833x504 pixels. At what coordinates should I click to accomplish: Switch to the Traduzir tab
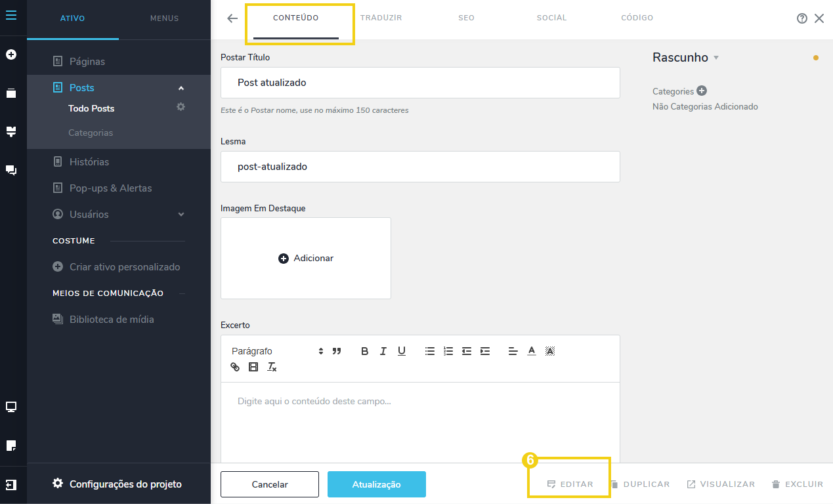pyautogui.click(x=381, y=18)
